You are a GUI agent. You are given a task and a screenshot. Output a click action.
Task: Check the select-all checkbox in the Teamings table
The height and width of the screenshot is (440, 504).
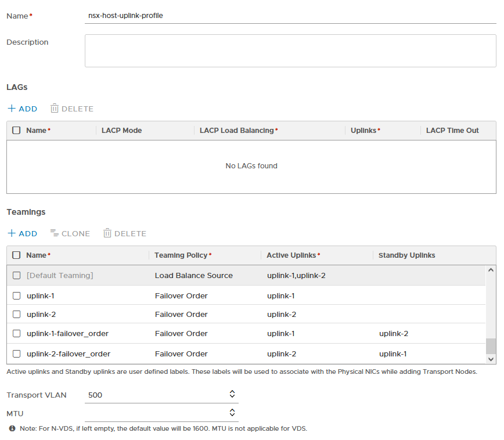[16, 255]
